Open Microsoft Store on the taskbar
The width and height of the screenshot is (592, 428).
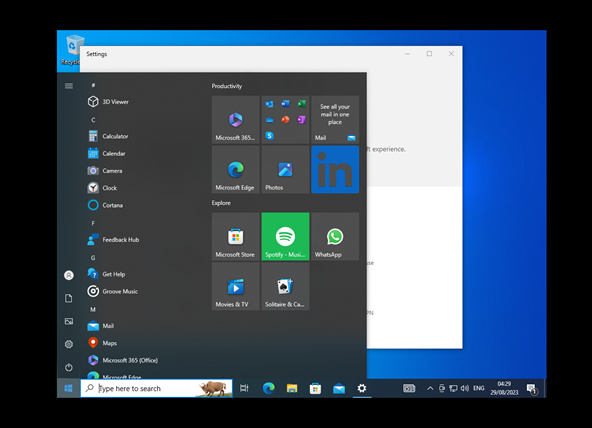pyautogui.click(x=315, y=388)
